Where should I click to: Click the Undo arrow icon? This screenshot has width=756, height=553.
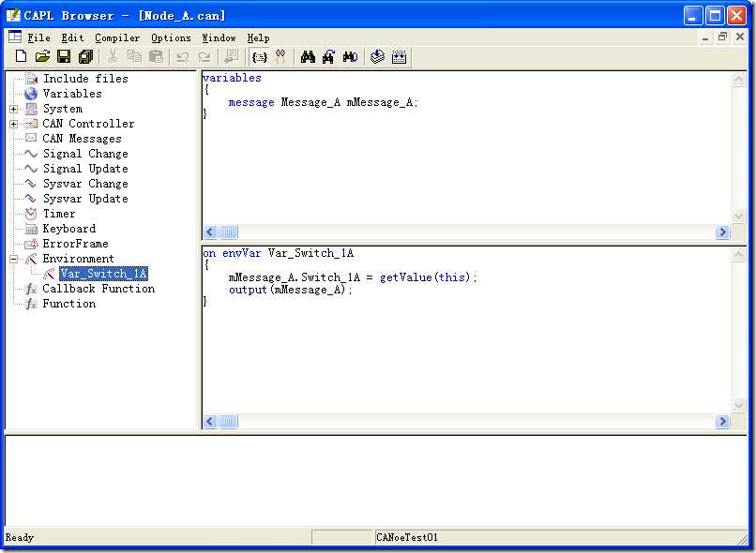[x=182, y=57]
